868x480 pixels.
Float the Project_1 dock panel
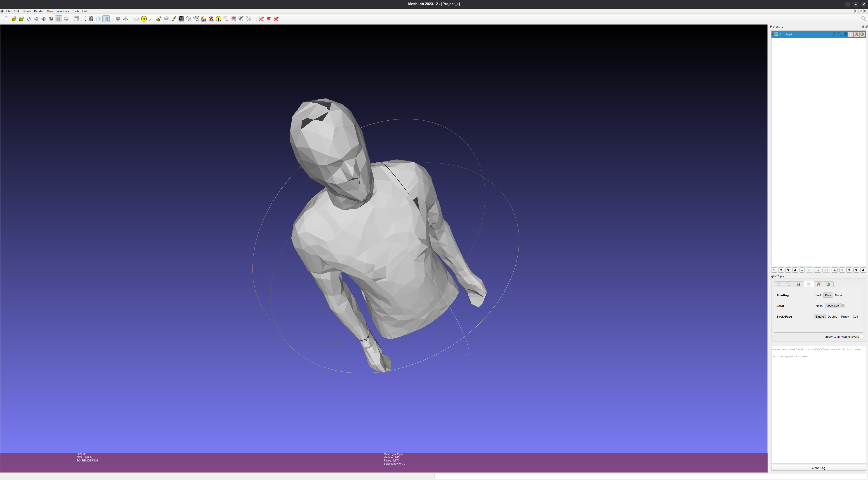[x=863, y=26]
